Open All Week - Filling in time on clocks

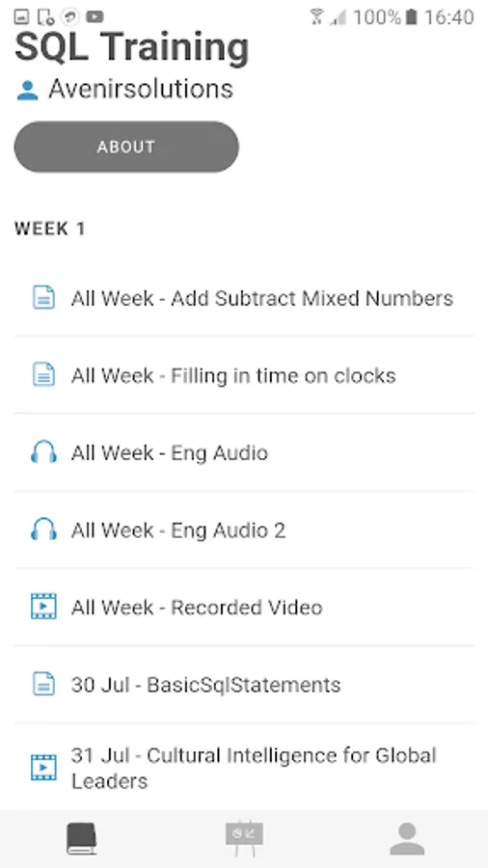click(244, 375)
